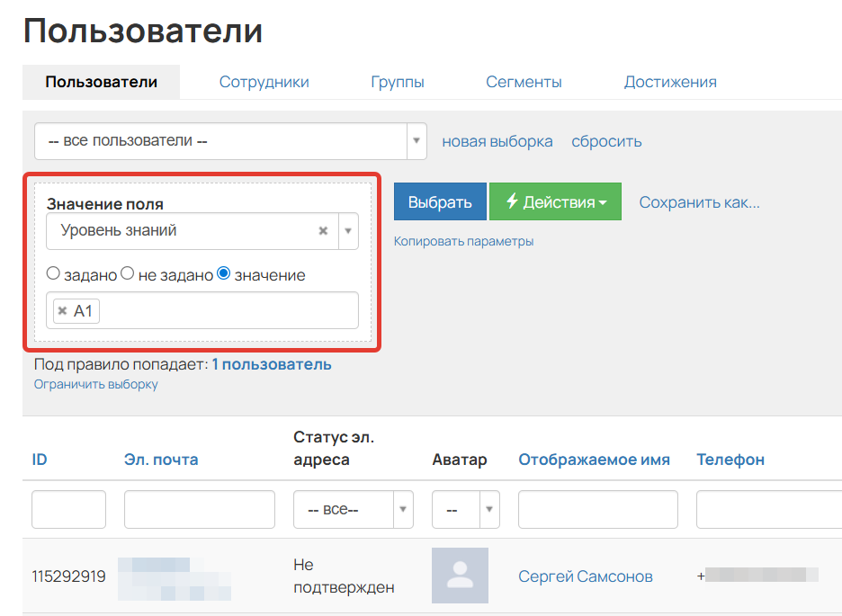
Task: Click the Сохранить как... link
Action: pos(699,202)
